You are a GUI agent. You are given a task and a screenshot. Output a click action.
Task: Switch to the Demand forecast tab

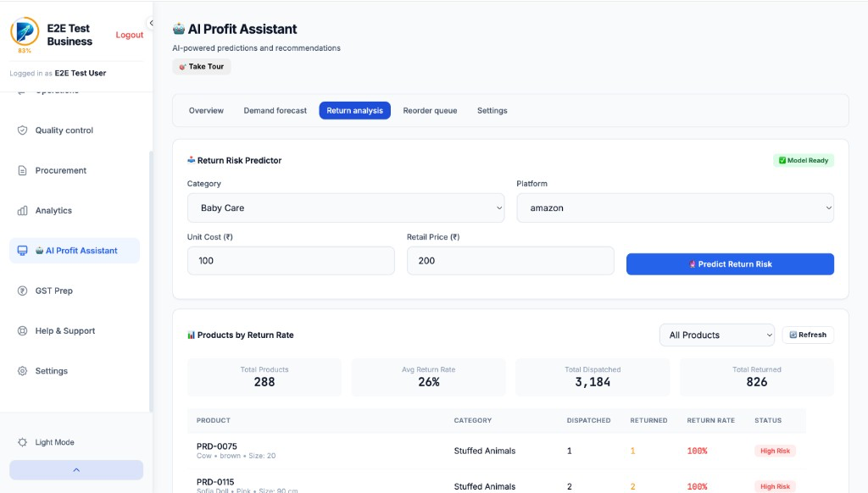[x=275, y=111]
